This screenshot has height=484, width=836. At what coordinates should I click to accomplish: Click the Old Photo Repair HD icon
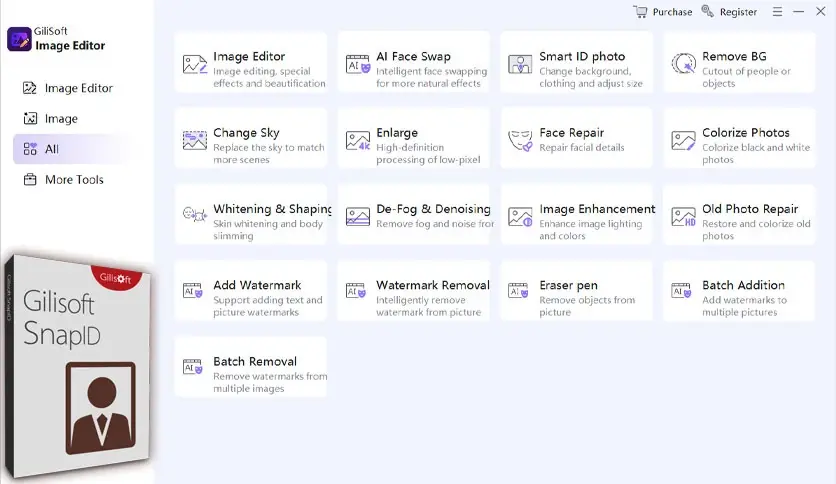point(684,216)
